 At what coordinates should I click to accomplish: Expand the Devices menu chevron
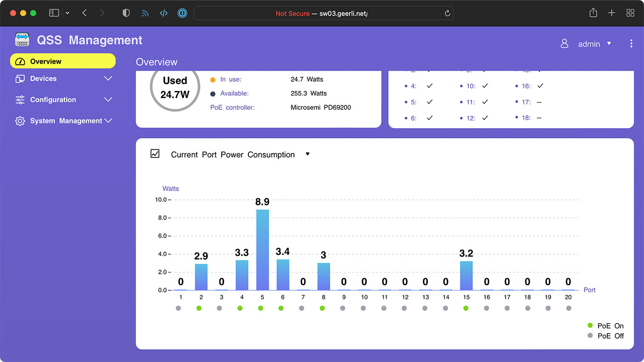[x=108, y=79]
